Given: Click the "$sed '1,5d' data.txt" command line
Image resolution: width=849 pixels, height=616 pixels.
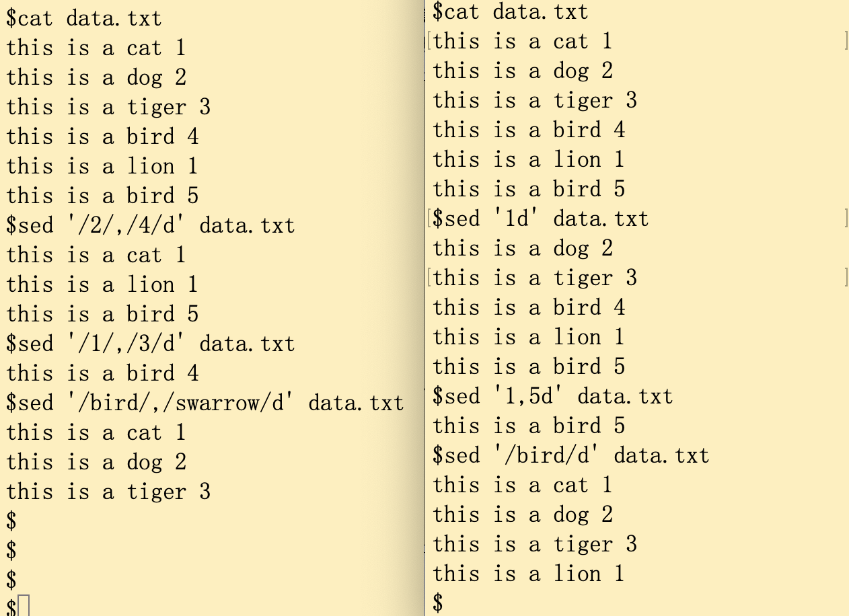Looking at the screenshot, I should pos(552,396).
